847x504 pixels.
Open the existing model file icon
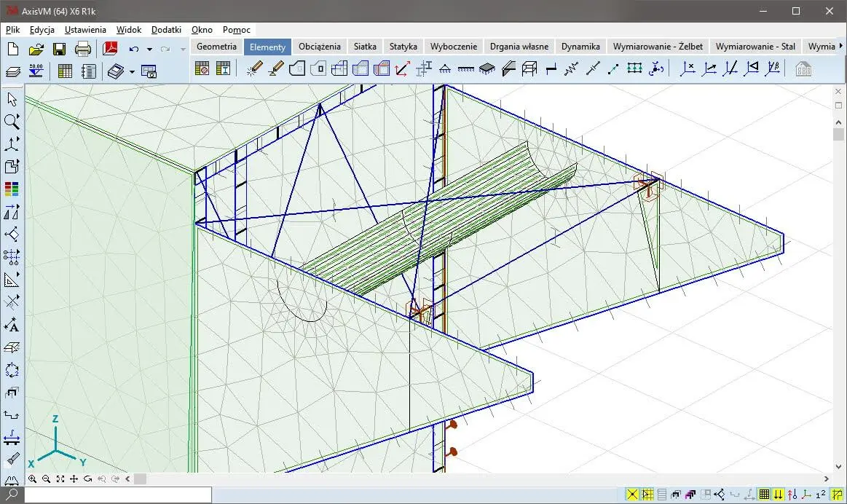(36, 50)
